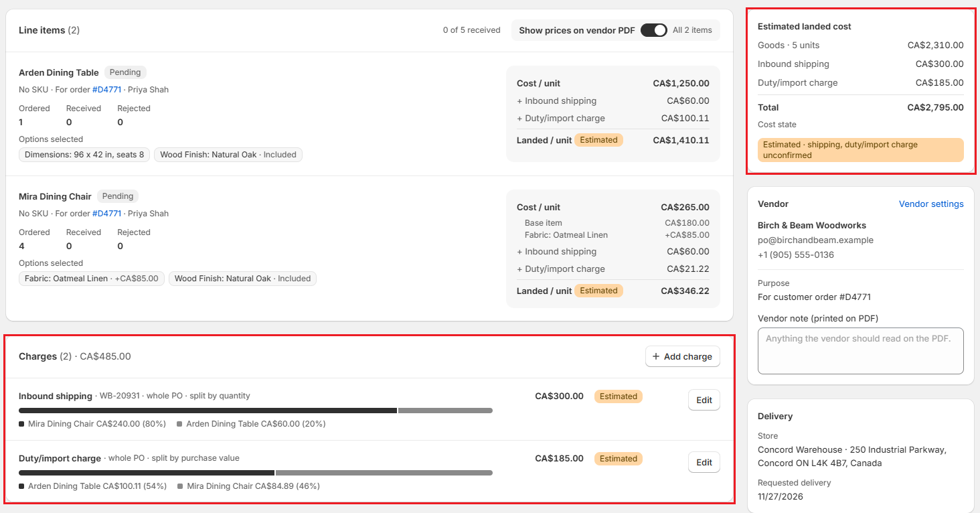The image size is (980, 513).
Task: Click the landed cost value CA$346.22
Action: 685,291
